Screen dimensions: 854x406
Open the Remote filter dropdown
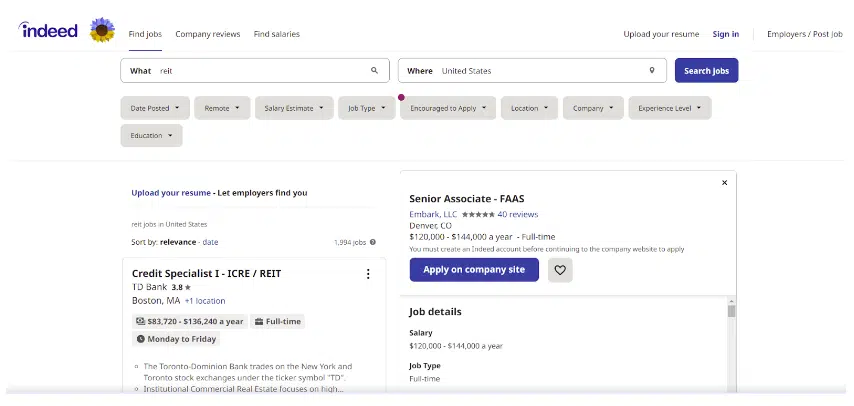[222, 108]
